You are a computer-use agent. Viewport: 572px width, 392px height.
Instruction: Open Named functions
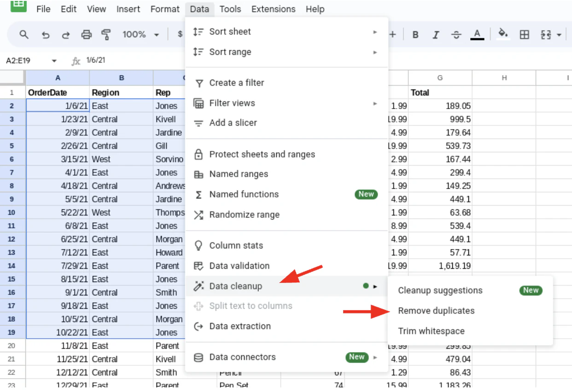coord(286,194)
